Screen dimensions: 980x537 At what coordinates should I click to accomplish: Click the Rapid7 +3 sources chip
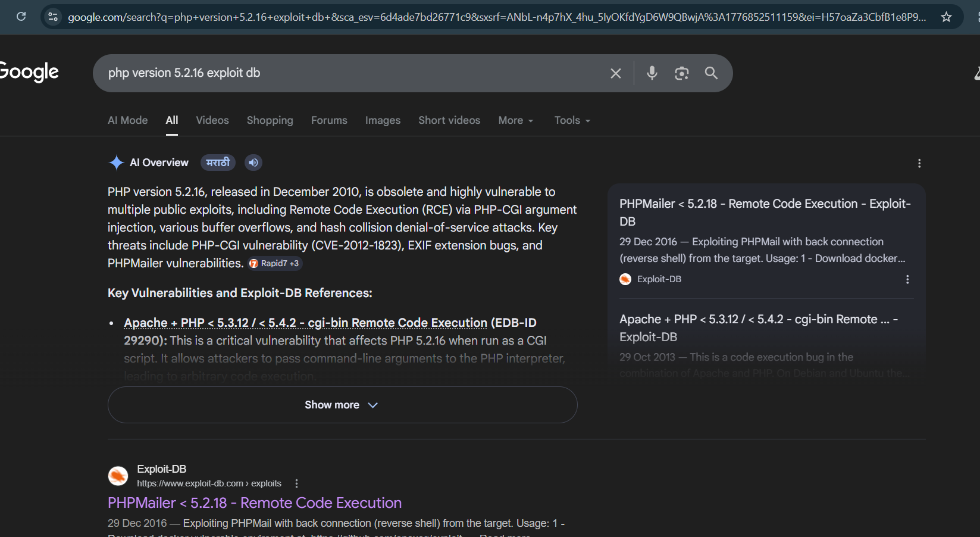click(275, 263)
